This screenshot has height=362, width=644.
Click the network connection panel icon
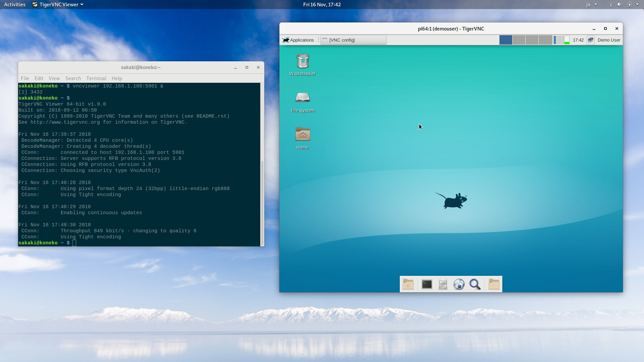tap(590, 40)
